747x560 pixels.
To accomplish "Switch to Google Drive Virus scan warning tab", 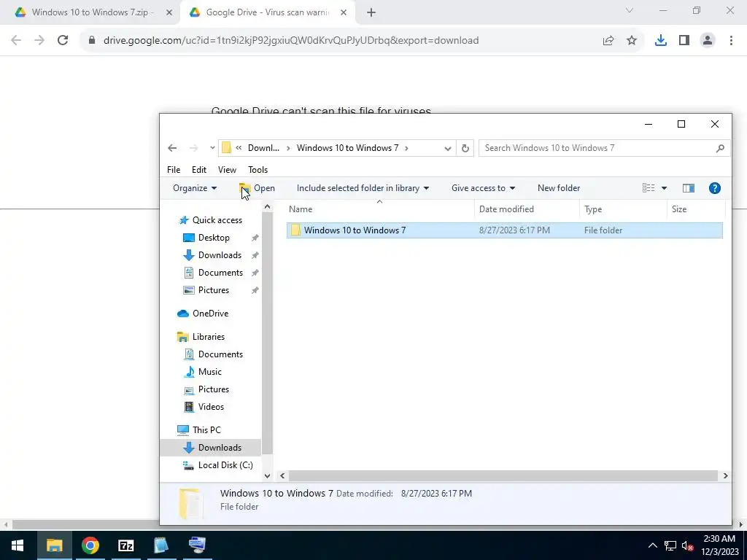I will [267, 12].
